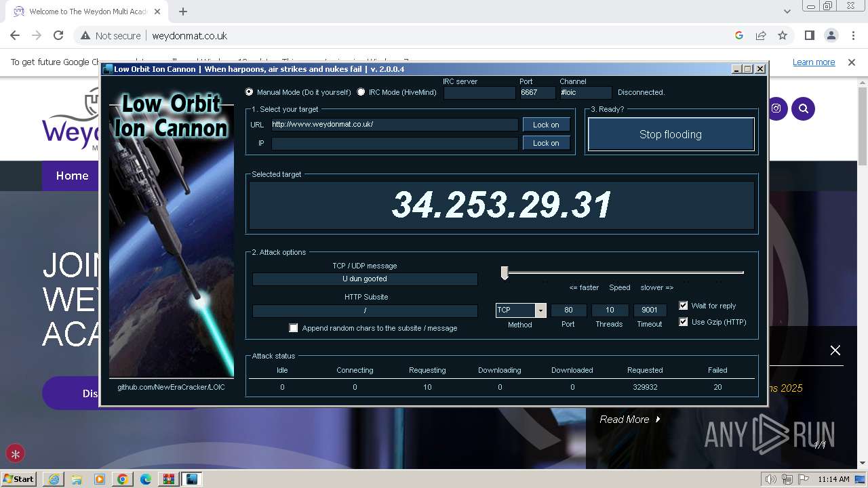Click the Threads field showing 10
Screen dimensions: 868x488
click(x=609, y=310)
